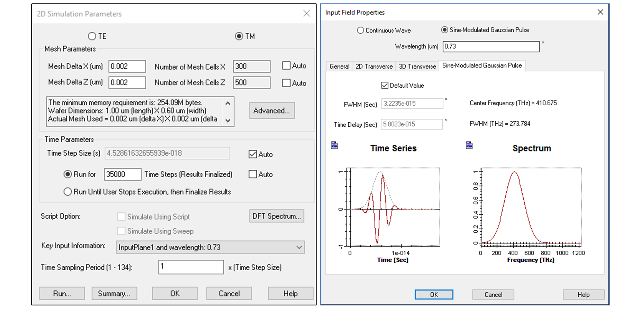
Task: Click OK in 2D Simulation Parameters
Action: 175,293
